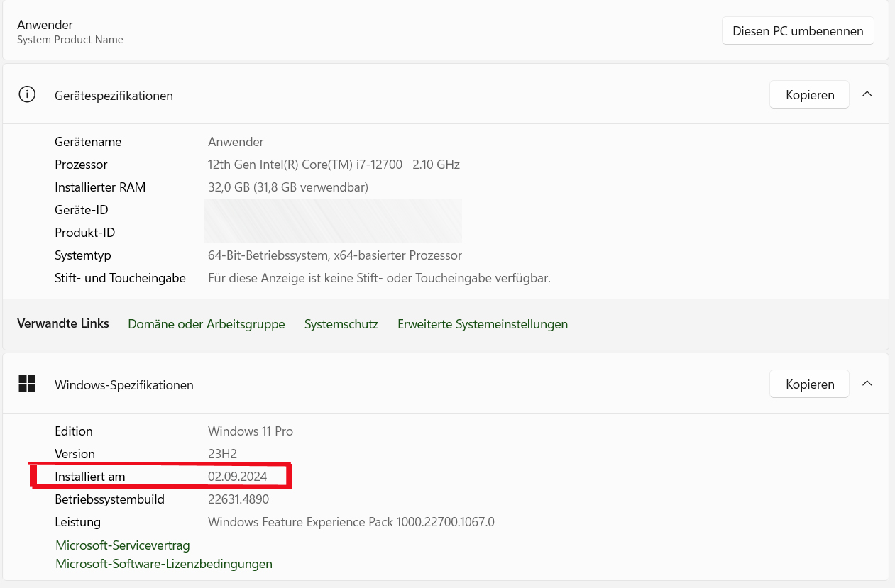The height and width of the screenshot is (588, 895).
Task: Open the Domäne oder Arbeitsgruppe link
Action: (x=207, y=324)
